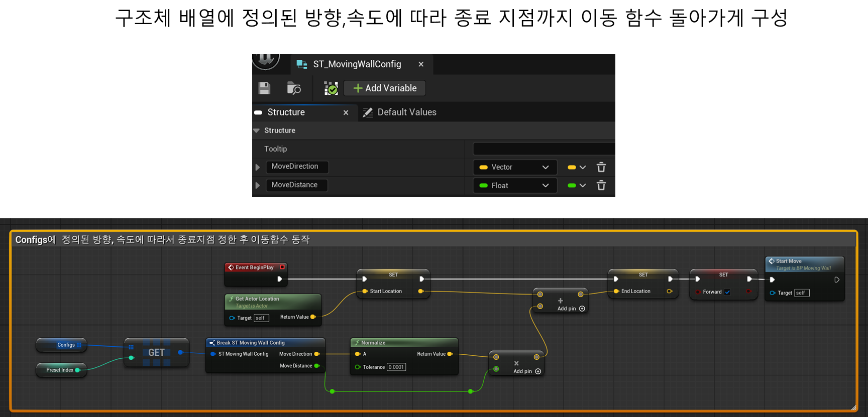Screen dimensions: 868x417
Task: Collapse the Structure section
Action: pyautogui.click(x=257, y=130)
